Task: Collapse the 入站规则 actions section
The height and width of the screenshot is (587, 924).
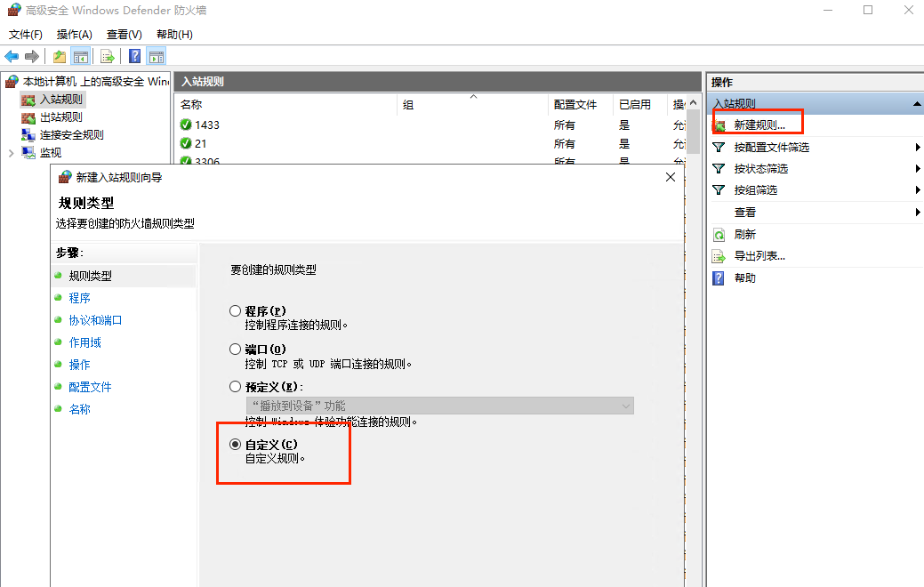Action: click(x=917, y=104)
